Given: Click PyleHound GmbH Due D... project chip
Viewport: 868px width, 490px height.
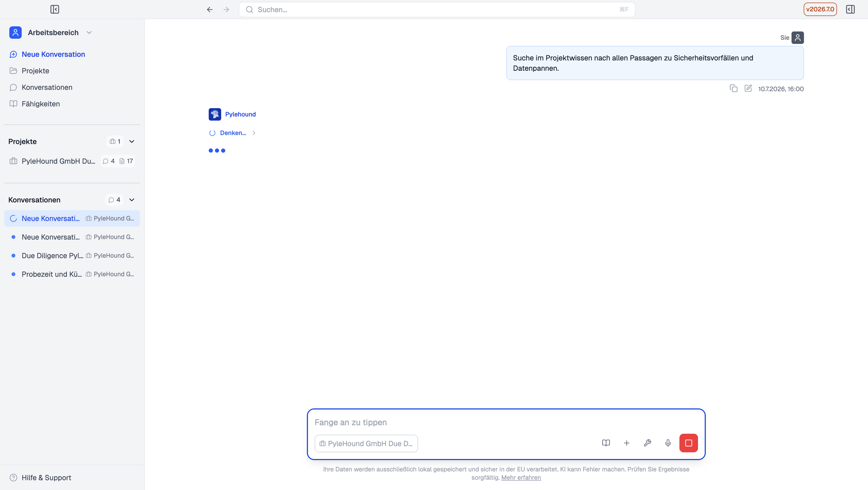Looking at the screenshot, I should coord(366,443).
